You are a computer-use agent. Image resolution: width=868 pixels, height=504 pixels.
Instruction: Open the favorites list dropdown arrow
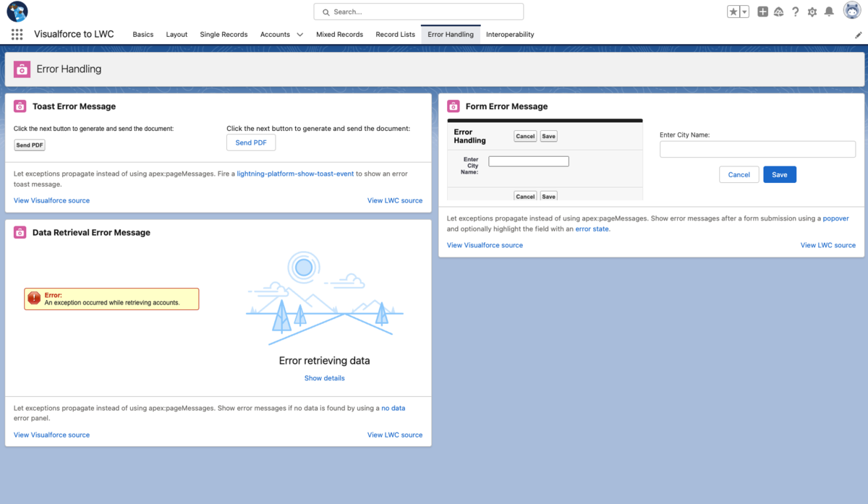743,12
